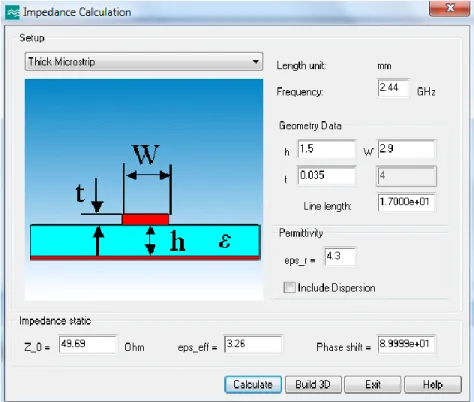Click the Line length label

pos(327,206)
